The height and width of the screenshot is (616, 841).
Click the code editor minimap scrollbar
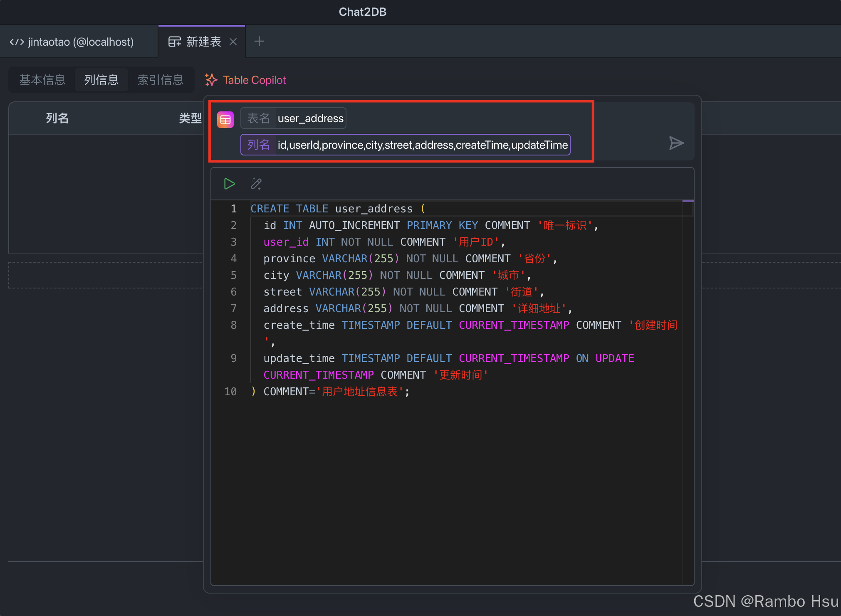coord(688,392)
